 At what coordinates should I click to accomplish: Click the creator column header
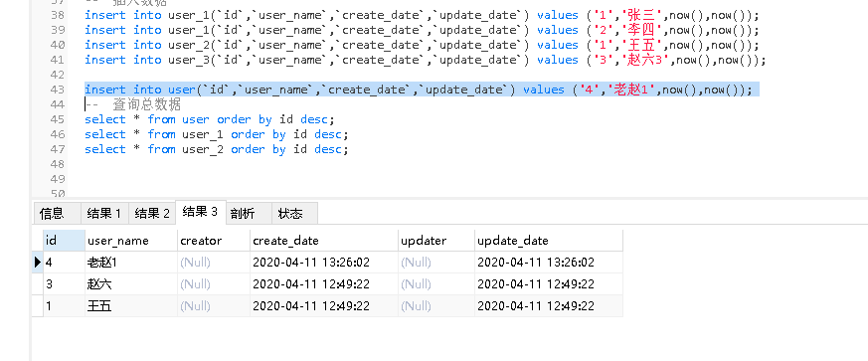click(214, 241)
